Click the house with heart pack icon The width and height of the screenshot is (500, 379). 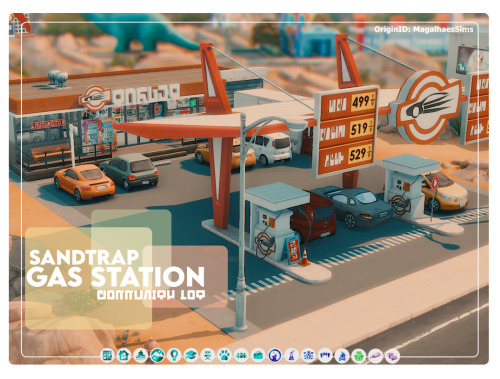124,356
